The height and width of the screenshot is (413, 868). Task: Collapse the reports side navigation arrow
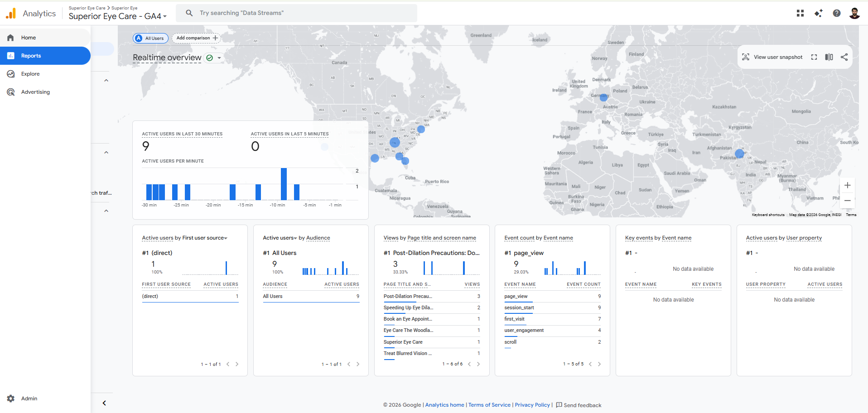[104, 403]
